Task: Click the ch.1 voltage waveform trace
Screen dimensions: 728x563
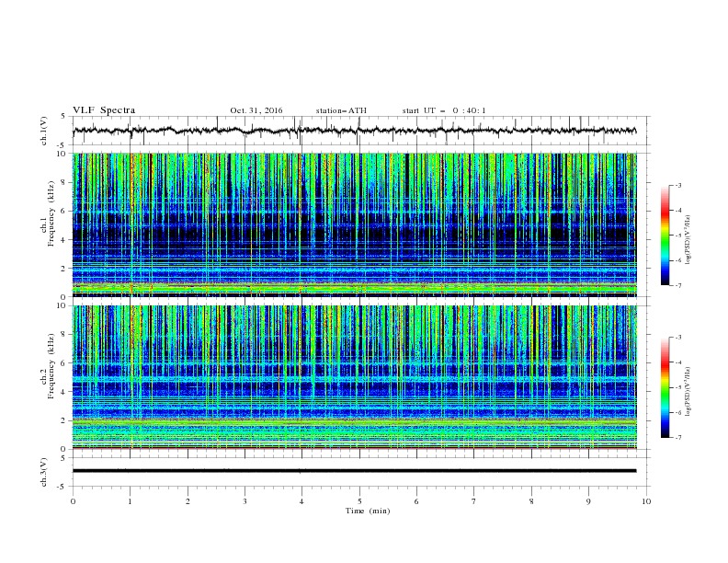Action: (355, 131)
